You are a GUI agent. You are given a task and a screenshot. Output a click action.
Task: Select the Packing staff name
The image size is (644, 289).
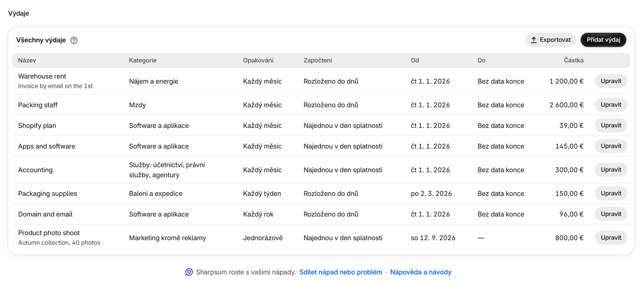point(38,105)
